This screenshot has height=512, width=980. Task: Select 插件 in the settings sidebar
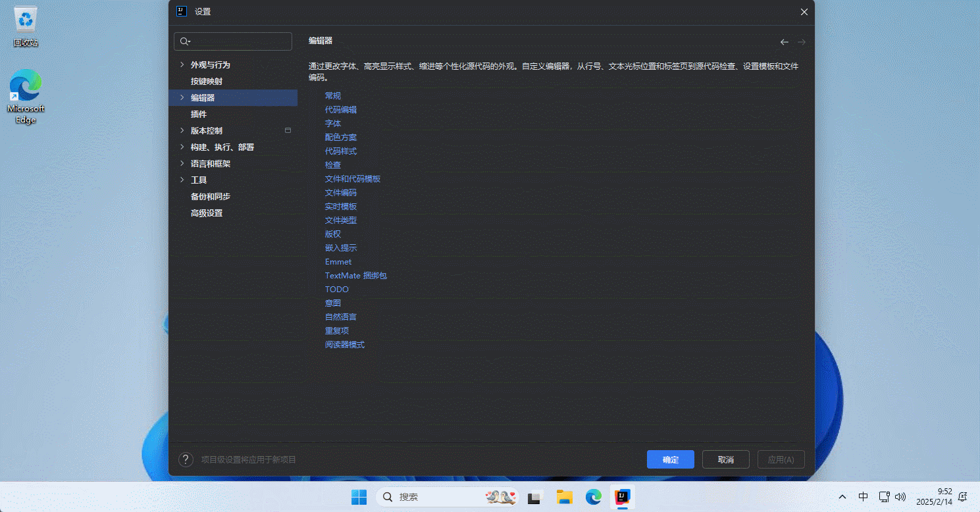click(x=199, y=114)
